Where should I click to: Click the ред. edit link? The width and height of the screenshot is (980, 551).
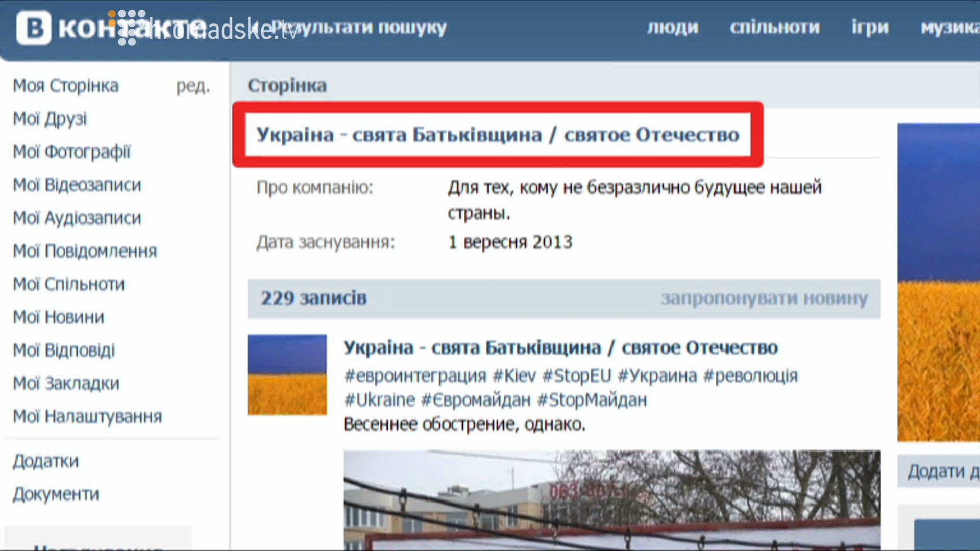coord(193,86)
